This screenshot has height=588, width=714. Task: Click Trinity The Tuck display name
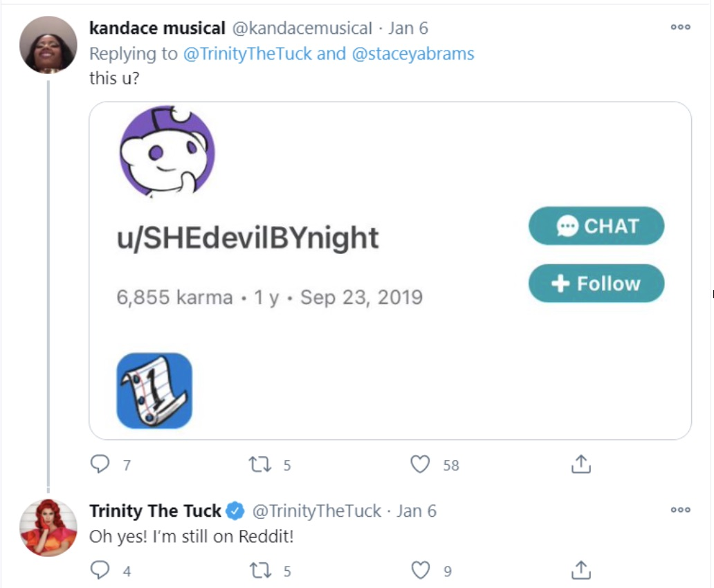pyautogui.click(x=155, y=511)
